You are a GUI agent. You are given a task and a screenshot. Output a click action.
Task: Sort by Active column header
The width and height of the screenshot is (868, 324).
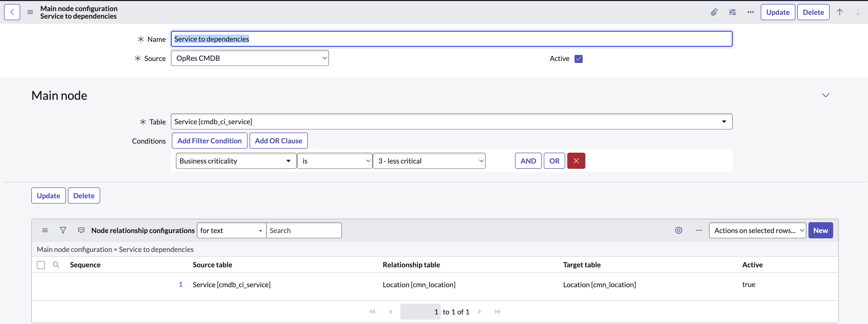[x=752, y=265]
